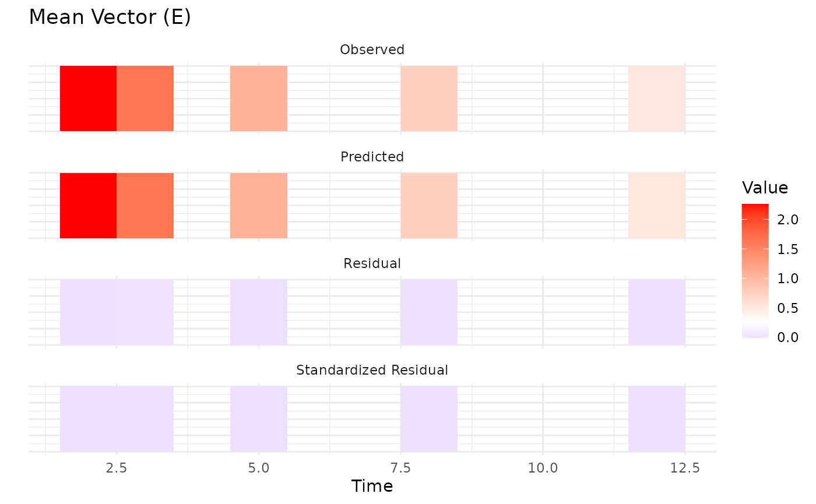The image size is (816, 504).
Task: Click the "Standardized Residual" facet label
Action: 372,370
